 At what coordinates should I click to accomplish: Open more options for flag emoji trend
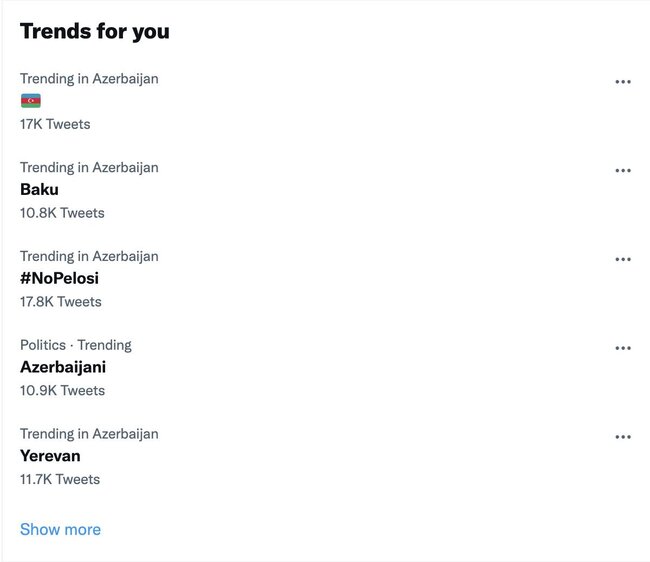623,82
